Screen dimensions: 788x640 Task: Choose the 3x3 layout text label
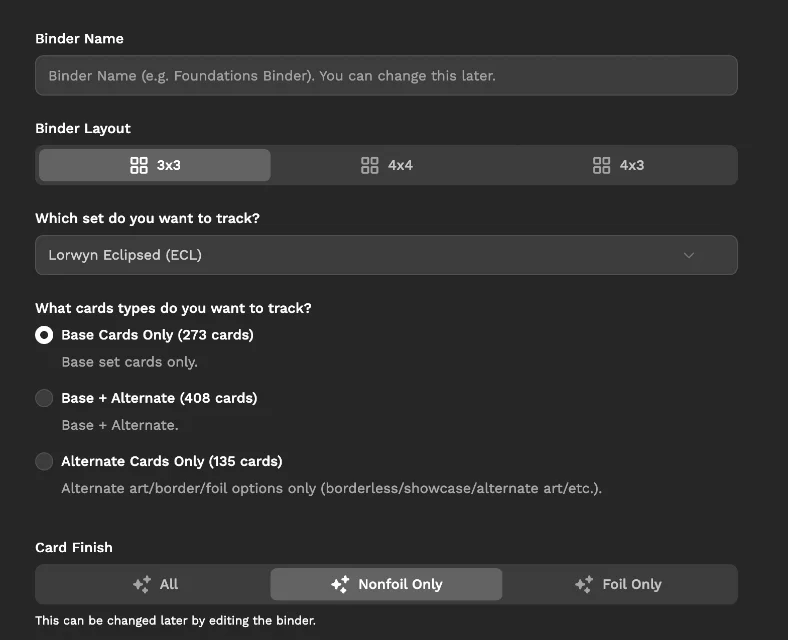tap(169, 165)
